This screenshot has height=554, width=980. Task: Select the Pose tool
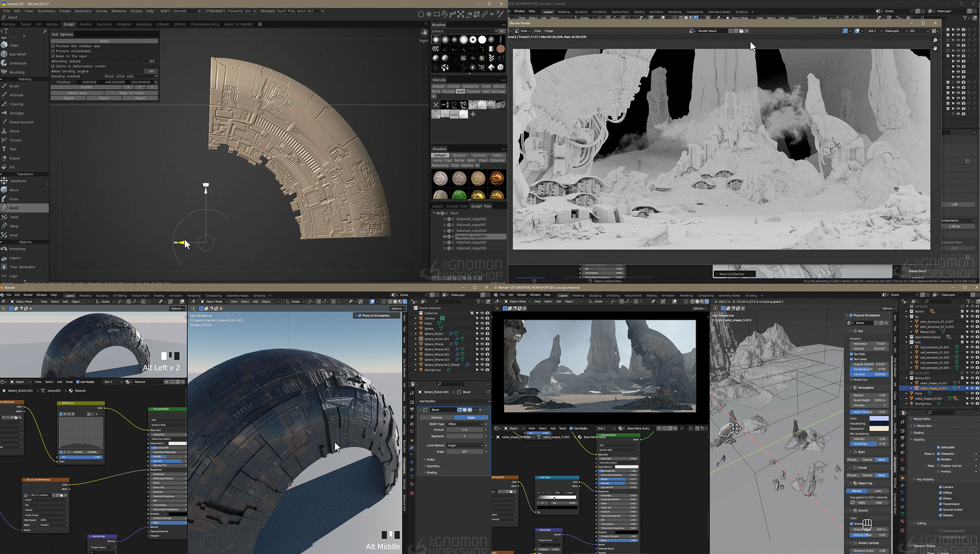pyautogui.click(x=14, y=199)
